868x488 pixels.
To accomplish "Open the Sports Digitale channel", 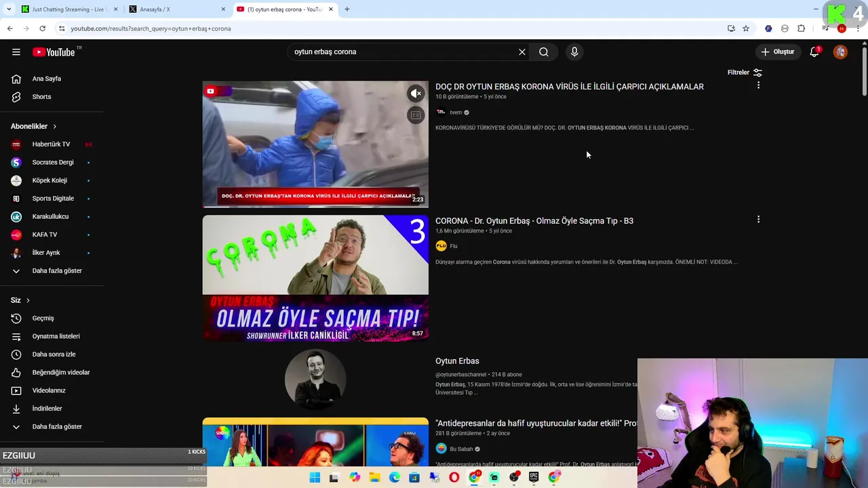I will 52,199.
